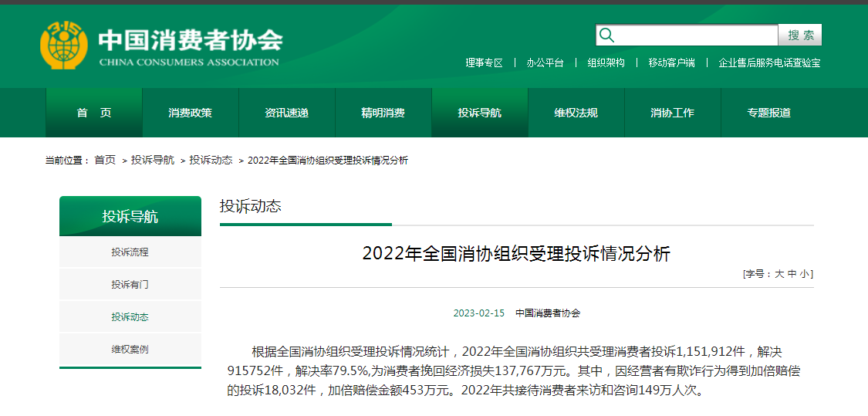The width and height of the screenshot is (868, 416).
Task: Open 维权案例 in the sidebar
Action: click(130, 350)
